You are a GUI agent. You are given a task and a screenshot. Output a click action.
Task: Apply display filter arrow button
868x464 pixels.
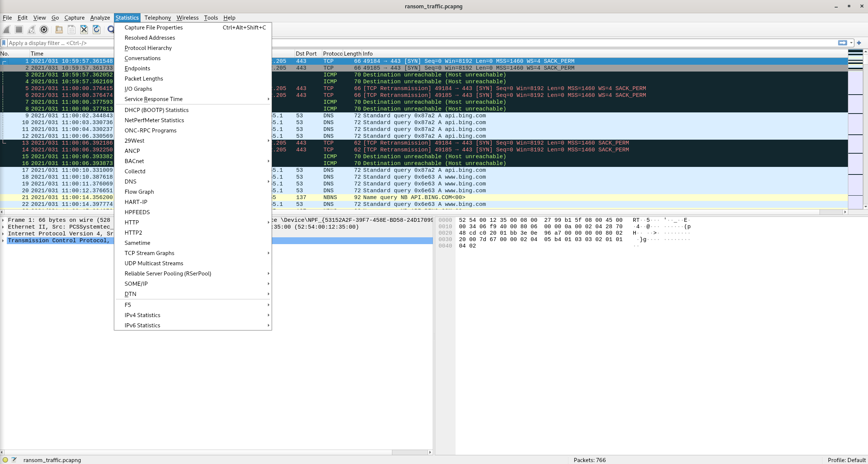pyautogui.click(x=842, y=43)
